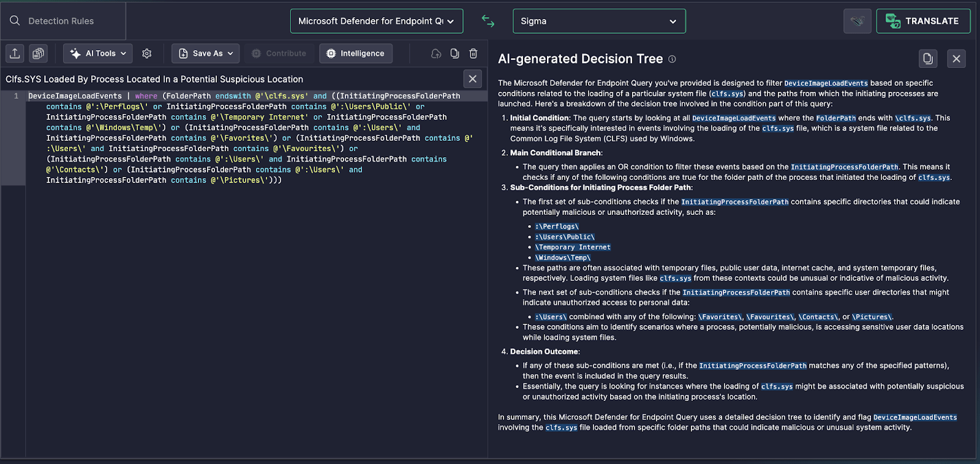Viewport: 980px width, 464px height.
Task: Open the Intelligence panel
Action: click(356, 53)
